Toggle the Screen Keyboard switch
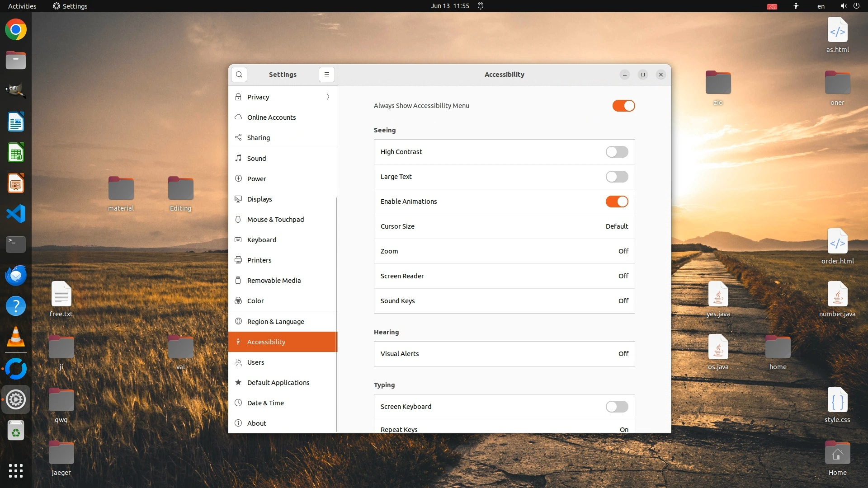Image resolution: width=868 pixels, height=488 pixels. point(617,407)
